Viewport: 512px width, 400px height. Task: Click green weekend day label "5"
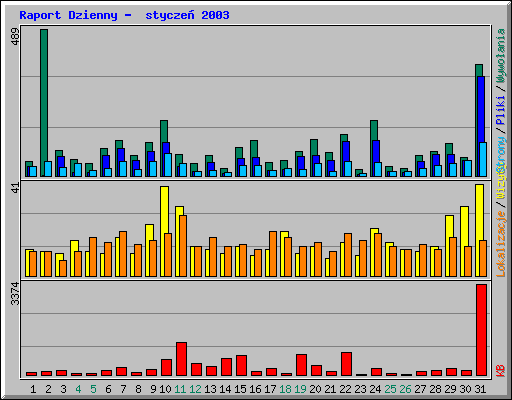click(93, 389)
